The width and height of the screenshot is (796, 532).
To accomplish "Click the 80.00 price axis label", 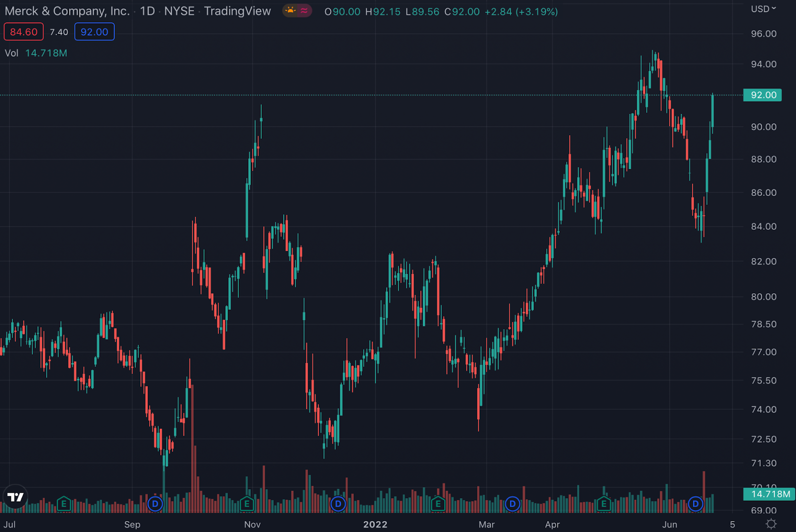I will 764,297.
